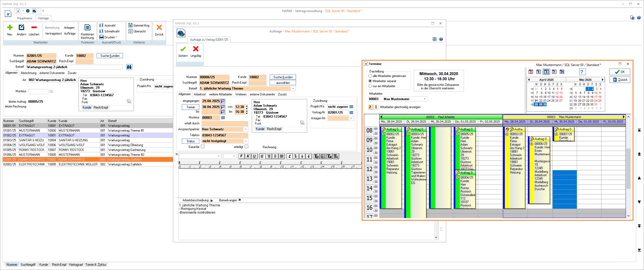Switch to the Arbeitsort tab
Image resolution: width=644 pixels, height=270 pixels.
click(x=199, y=94)
